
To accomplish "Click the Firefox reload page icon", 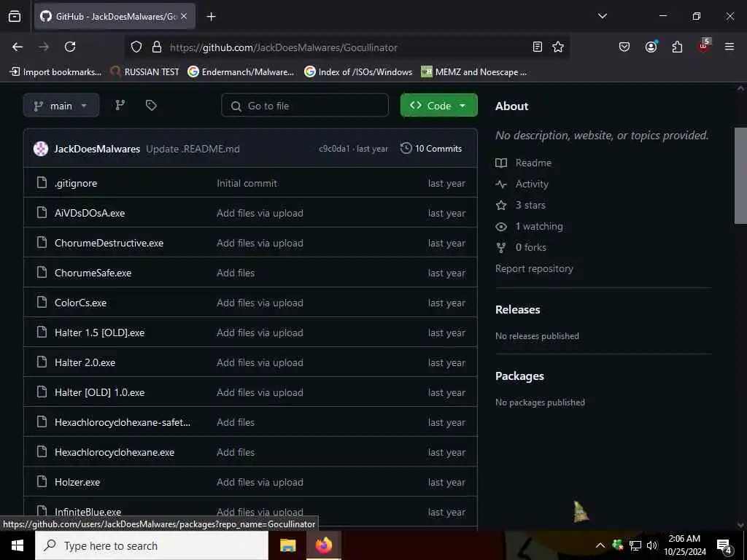I will [70, 47].
